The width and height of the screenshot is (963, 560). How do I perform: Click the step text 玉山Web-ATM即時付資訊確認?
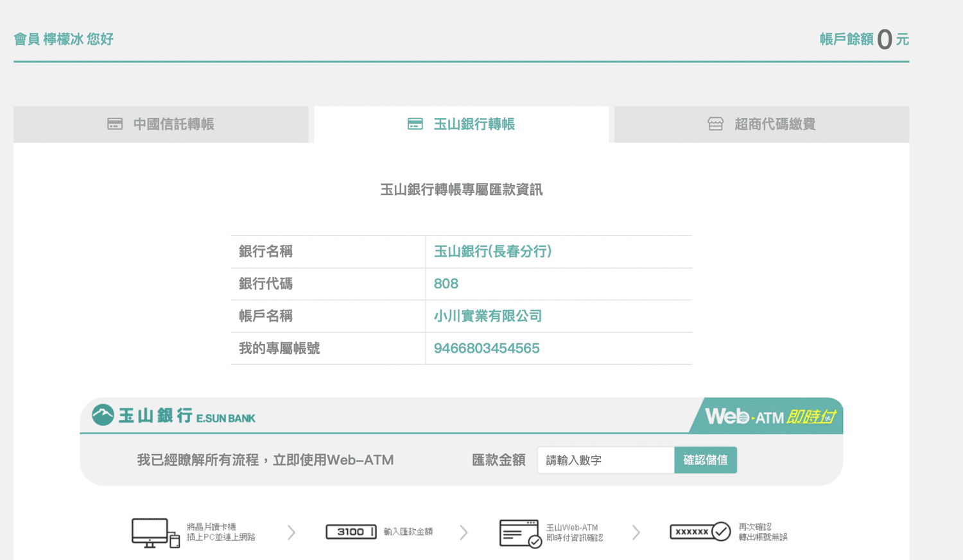(575, 532)
